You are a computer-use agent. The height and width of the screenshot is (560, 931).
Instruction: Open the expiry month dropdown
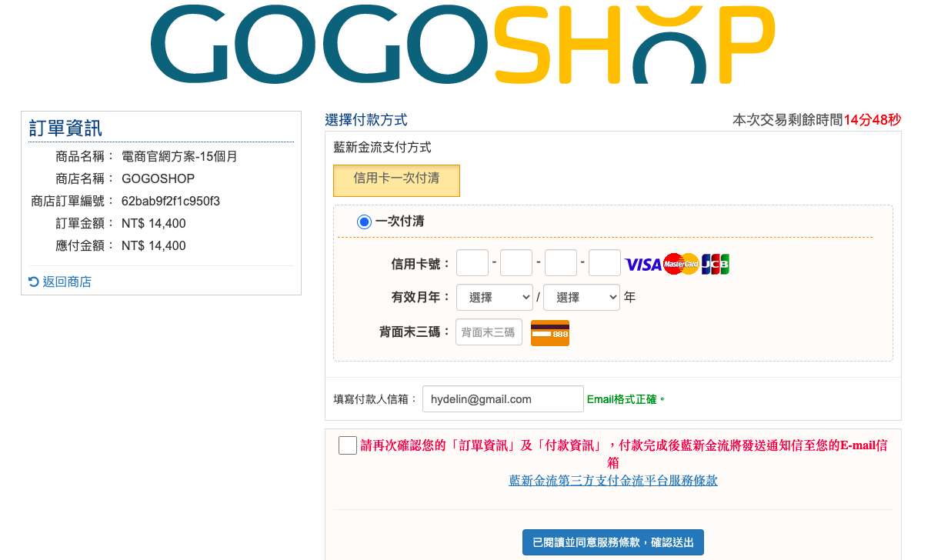pos(495,297)
